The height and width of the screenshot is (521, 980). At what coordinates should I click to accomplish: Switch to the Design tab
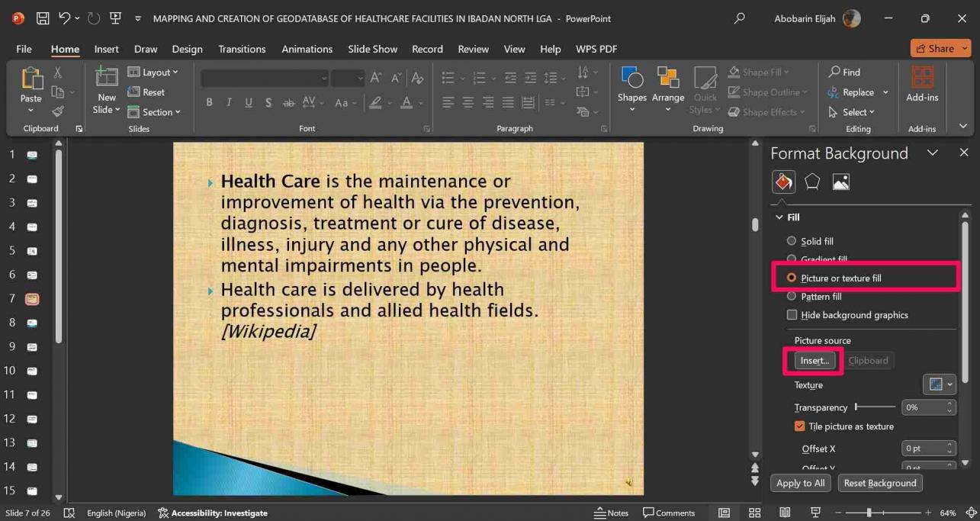pyautogui.click(x=187, y=49)
